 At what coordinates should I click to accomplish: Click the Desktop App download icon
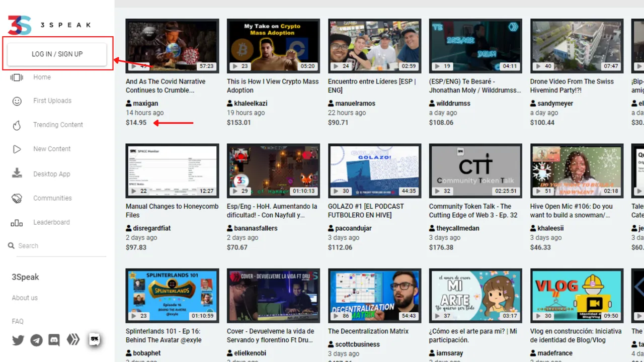click(x=17, y=173)
